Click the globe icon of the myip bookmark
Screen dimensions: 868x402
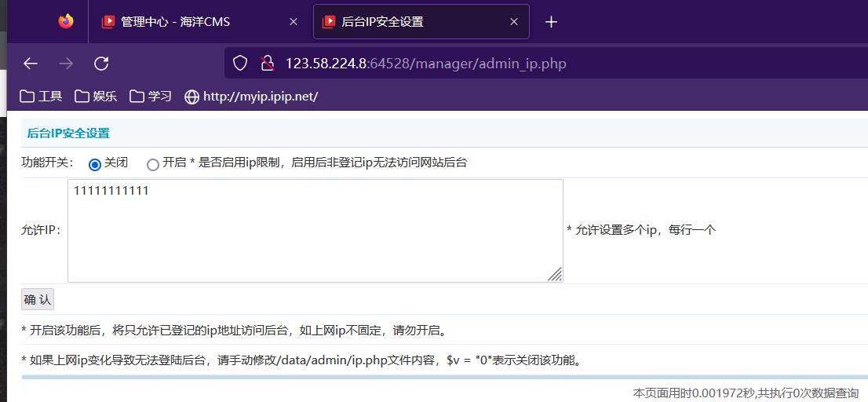[x=192, y=97]
